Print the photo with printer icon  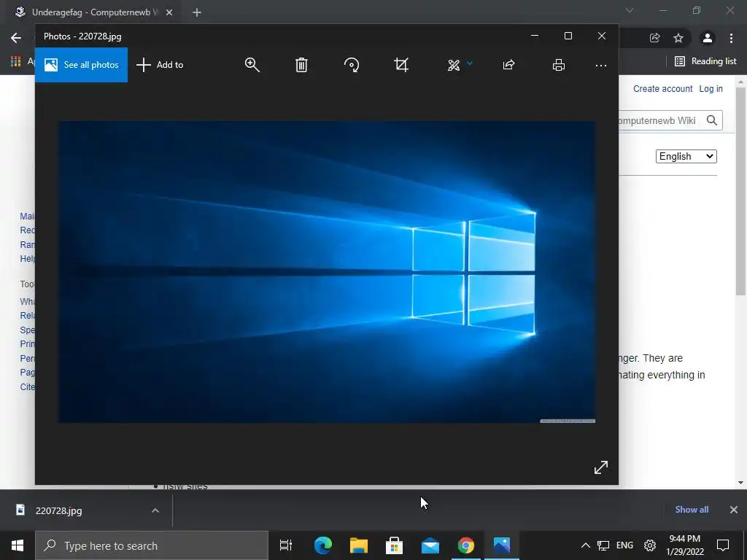coord(559,65)
